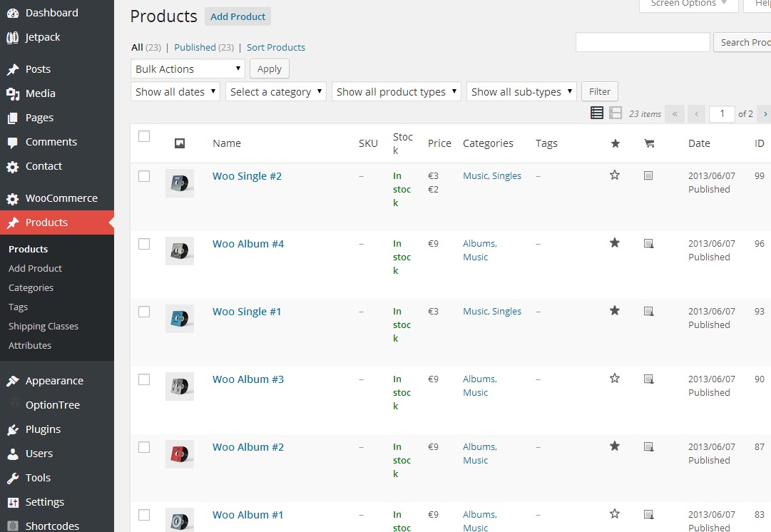Viewport: 771px width, 532px height.
Task: Switch to excerpt view icon
Action: tap(616, 113)
